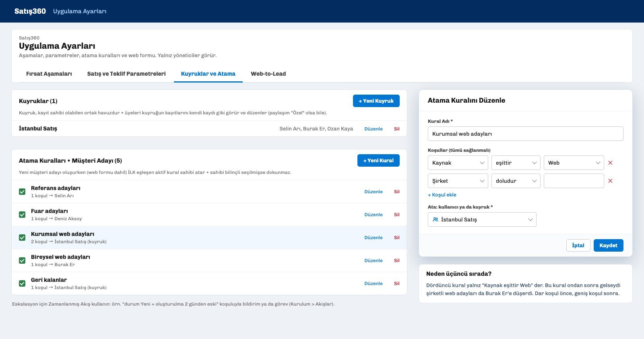The image size is (644, 339).
Task: Open the Web-to-Lead tab
Action: click(x=268, y=74)
